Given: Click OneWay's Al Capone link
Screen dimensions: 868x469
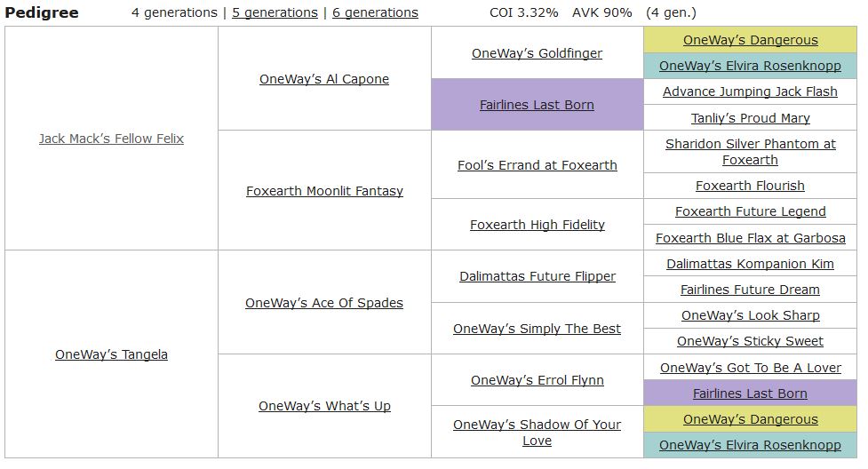Looking at the screenshot, I should (324, 79).
